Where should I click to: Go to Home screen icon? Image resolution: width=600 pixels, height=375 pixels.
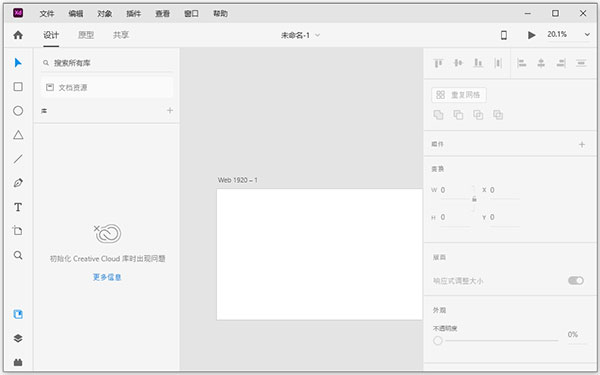[18, 35]
